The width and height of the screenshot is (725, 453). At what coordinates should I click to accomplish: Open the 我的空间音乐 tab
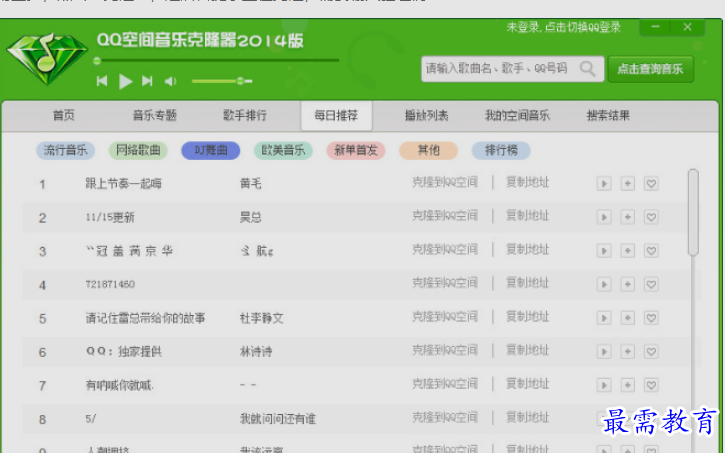coord(517,115)
